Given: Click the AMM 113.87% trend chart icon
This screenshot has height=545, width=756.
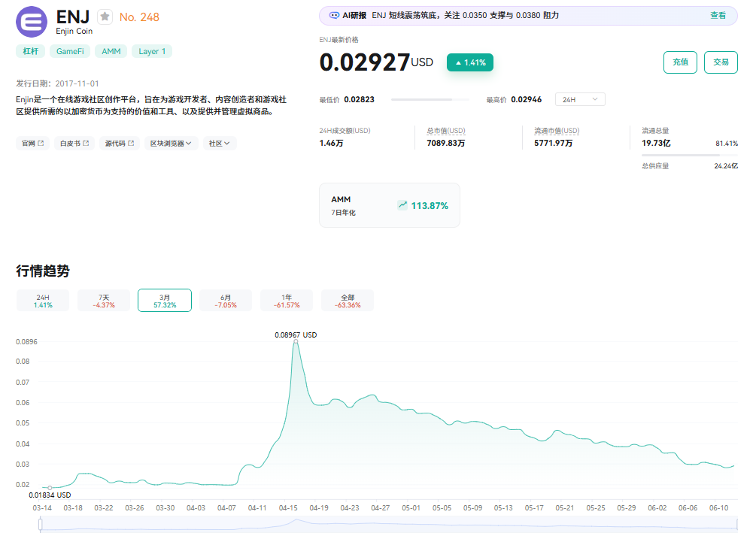Looking at the screenshot, I should point(402,205).
